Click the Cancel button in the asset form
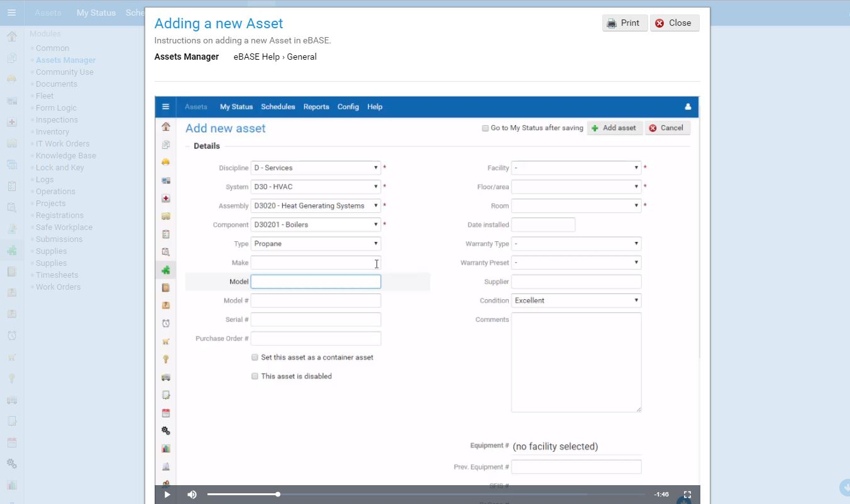The height and width of the screenshot is (504, 850). (668, 128)
